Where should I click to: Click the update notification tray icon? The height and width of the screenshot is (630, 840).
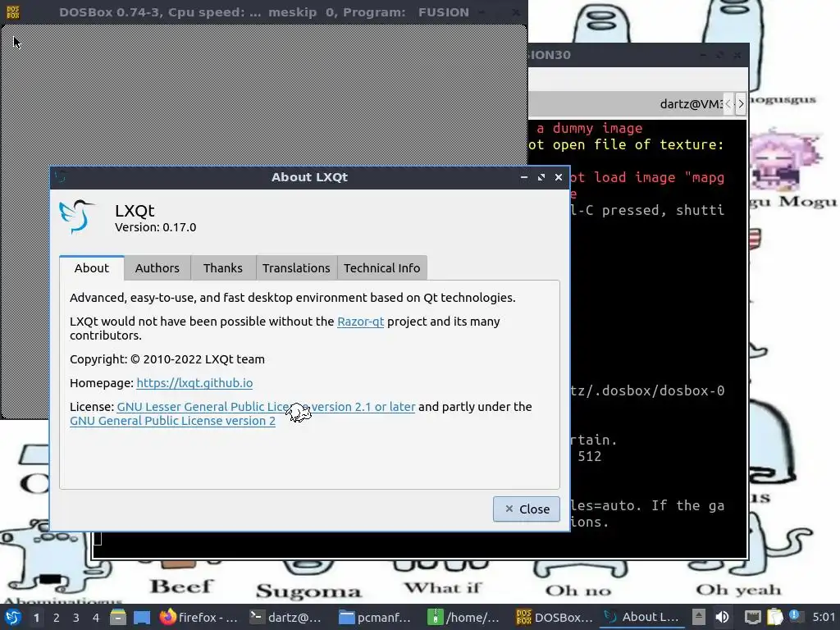(x=796, y=617)
